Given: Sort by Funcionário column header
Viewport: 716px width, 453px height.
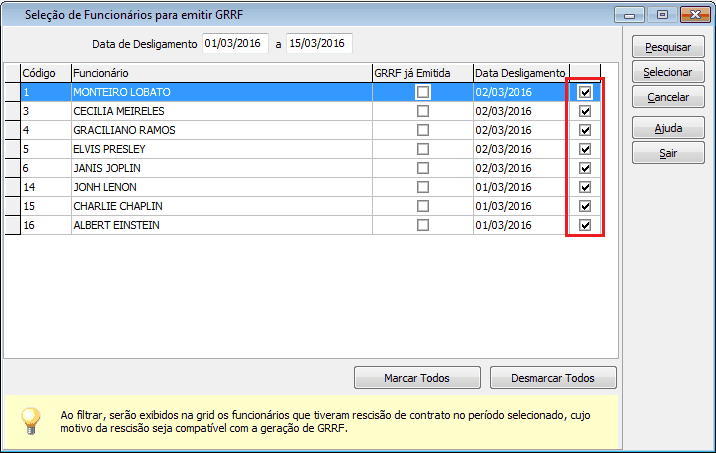Looking at the screenshot, I should coord(220,73).
